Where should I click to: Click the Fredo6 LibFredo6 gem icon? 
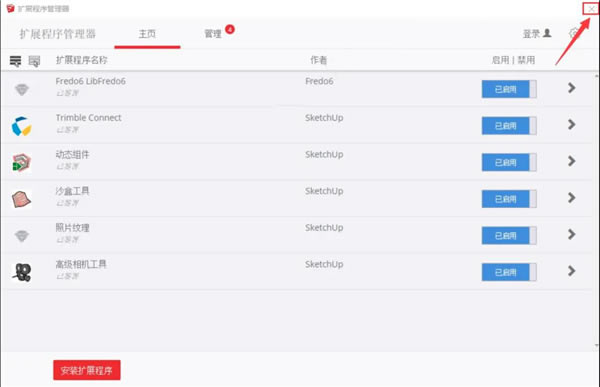[22, 90]
